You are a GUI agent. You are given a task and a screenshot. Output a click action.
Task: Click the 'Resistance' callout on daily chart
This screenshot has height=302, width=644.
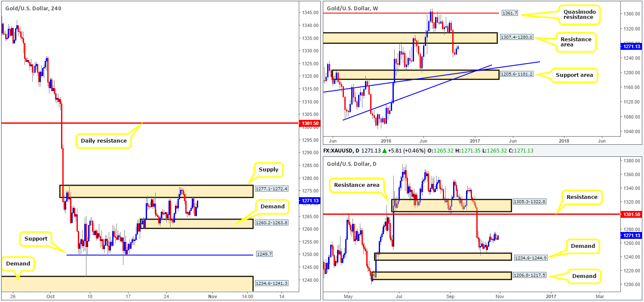coord(582,197)
